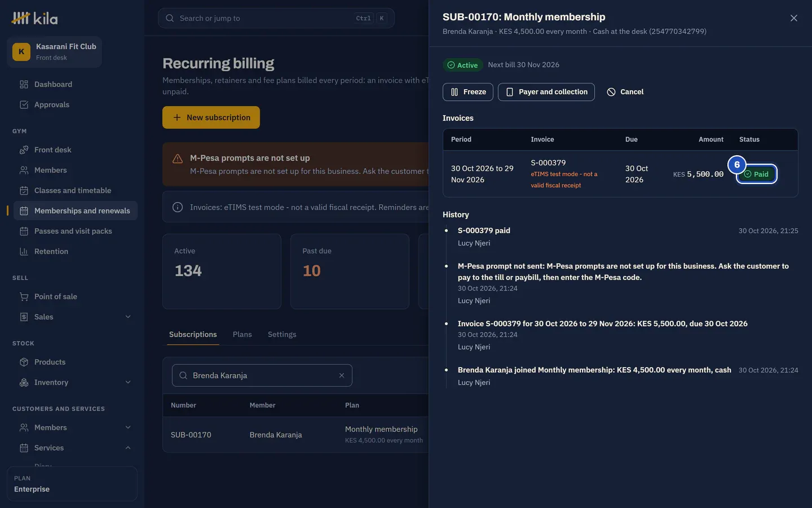
Task: Open invoice S-000379 in the Invoices table
Action: click(x=548, y=163)
